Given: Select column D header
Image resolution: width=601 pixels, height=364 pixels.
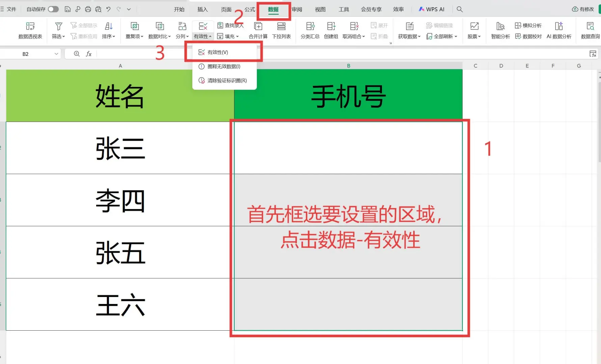Looking at the screenshot, I should pos(501,66).
